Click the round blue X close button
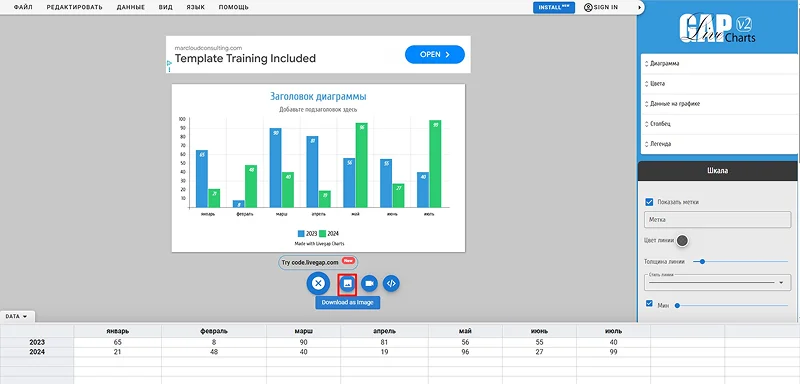 click(318, 283)
